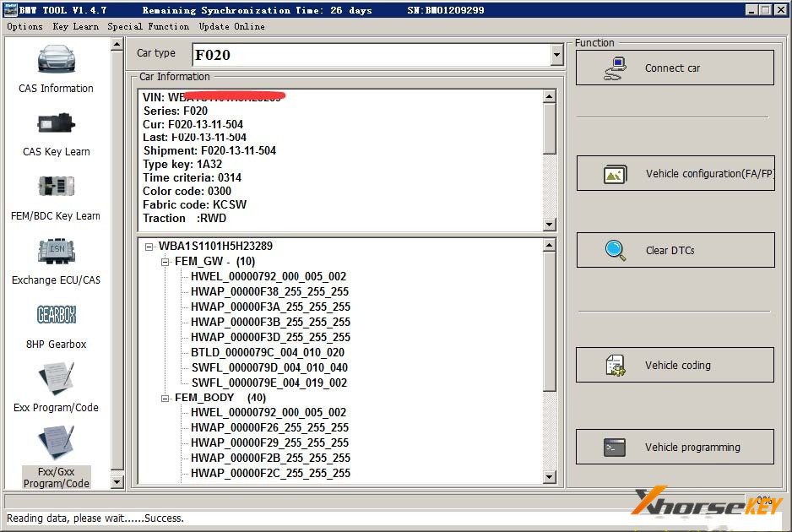Click Vehicle configuration(FA/FP) button label
The image size is (792, 532).
pyautogui.click(x=709, y=174)
